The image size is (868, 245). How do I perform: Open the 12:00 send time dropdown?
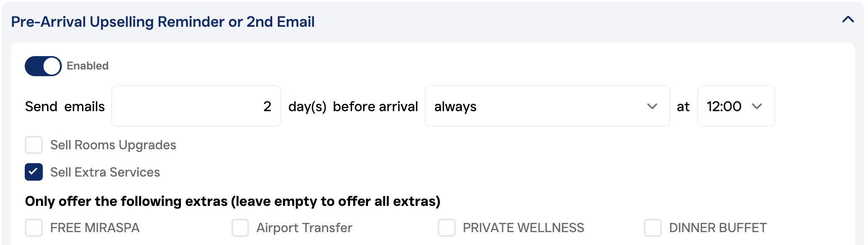click(736, 106)
